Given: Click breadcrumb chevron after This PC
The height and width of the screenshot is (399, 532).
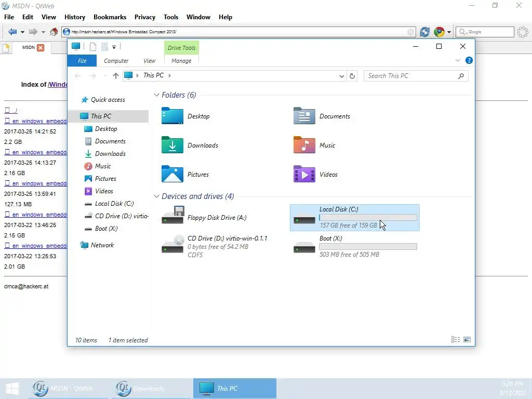Looking at the screenshot, I should 169,75.
